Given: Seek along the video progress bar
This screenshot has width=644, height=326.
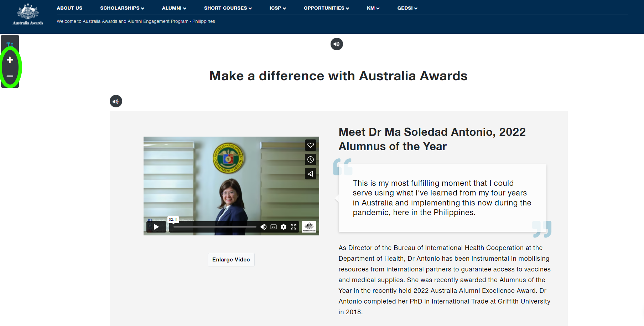Looking at the screenshot, I should tap(215, 227).
